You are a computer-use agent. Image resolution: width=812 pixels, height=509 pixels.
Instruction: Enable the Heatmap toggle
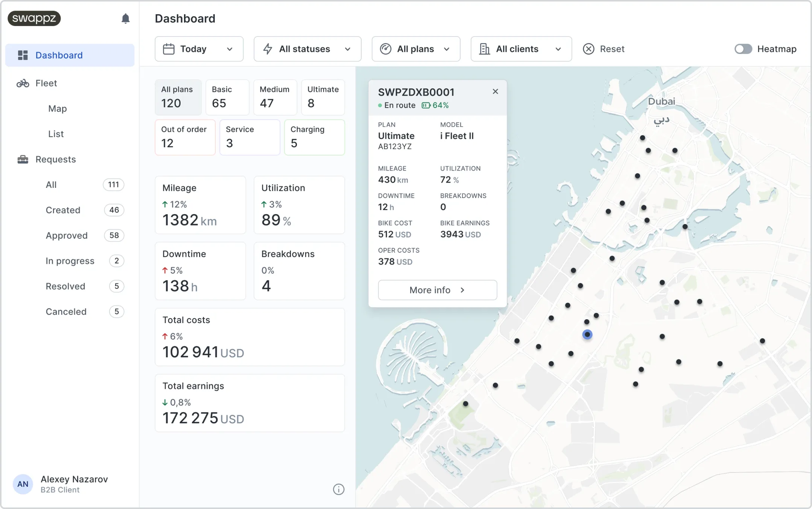[x=743, y=49]
